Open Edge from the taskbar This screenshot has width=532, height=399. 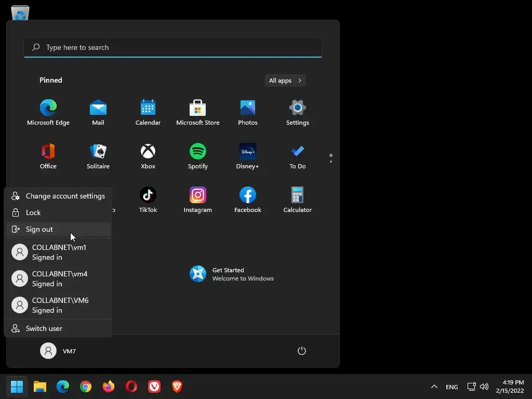pyautogui.click(x=63, y=387)
